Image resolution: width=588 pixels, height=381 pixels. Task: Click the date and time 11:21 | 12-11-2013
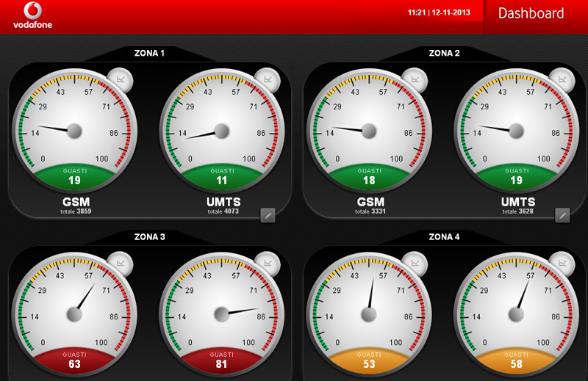pos(439,12)
